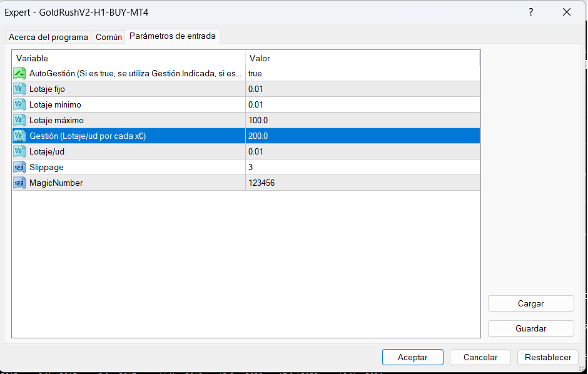
Task: Select the Parámetros de entrada tab
Action: pos(172,36)
